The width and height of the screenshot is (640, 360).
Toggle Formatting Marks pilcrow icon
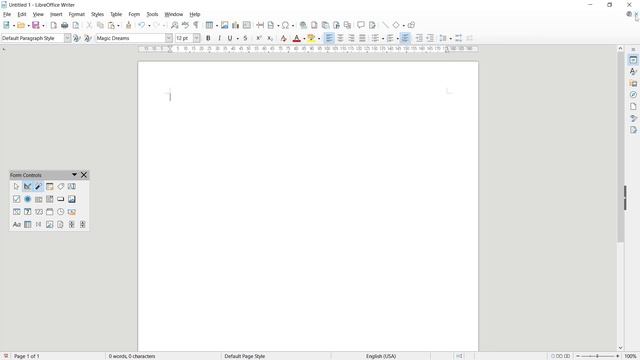[x=196, y=25]
